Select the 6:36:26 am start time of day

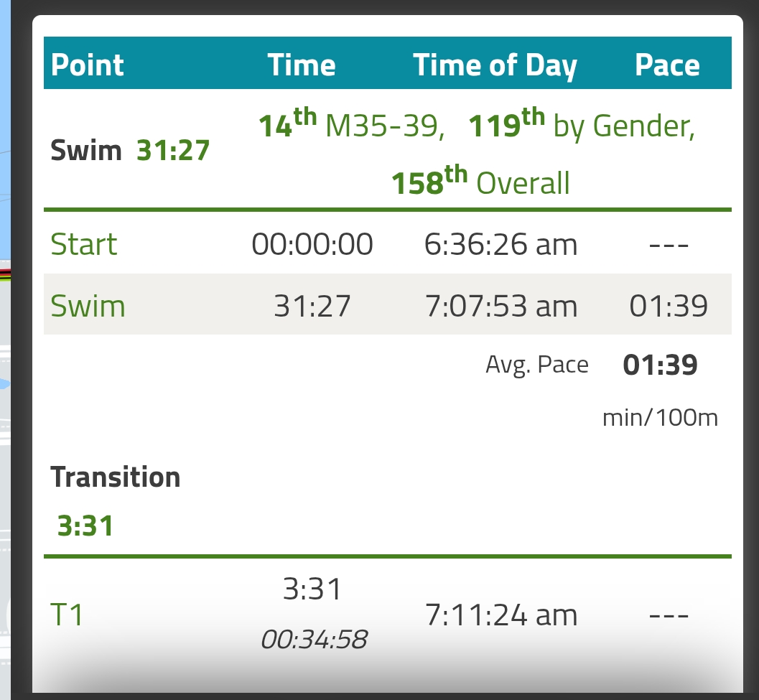(500, 244)
